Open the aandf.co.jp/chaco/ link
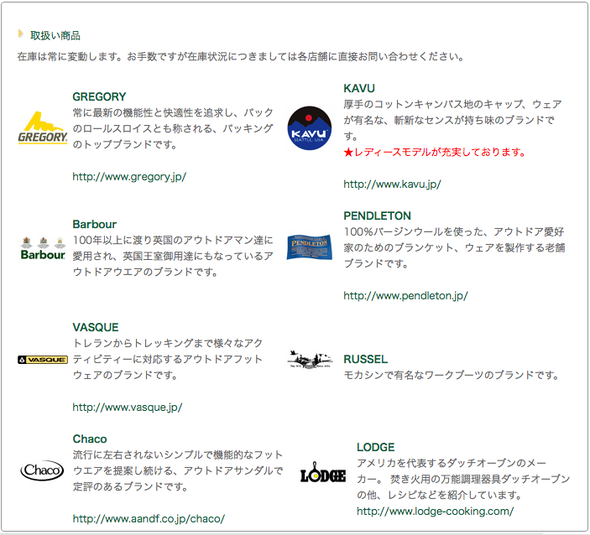This screenshot has height=535, width=590. pyautogui.click(x=149, y=518)
